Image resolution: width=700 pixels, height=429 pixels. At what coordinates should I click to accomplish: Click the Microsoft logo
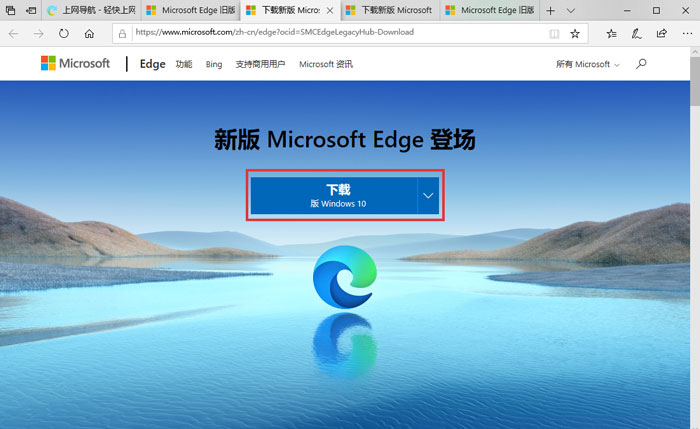coord(75,63)
